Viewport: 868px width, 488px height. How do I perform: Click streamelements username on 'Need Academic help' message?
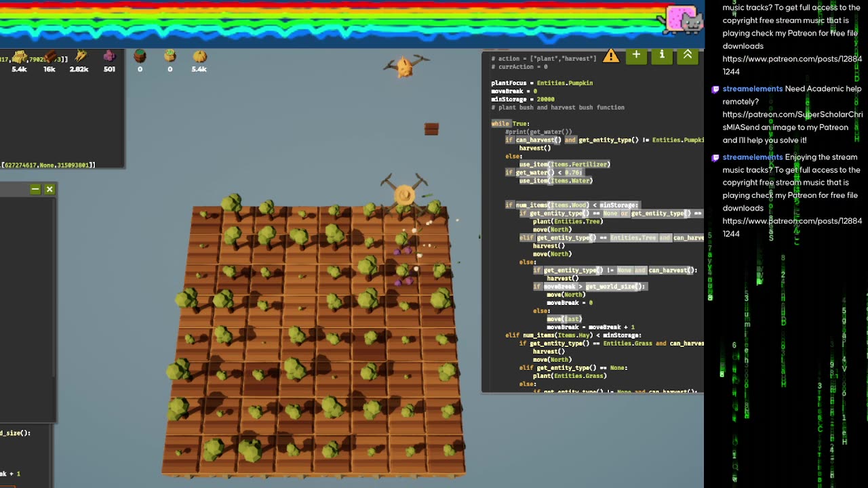pyautogui.click(x=753, y=89)
